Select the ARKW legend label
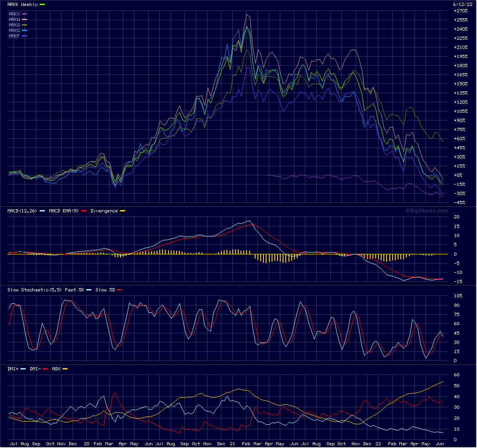Image resolution: width=477 pixels, height=448 pixels. [x=14, y=20]
